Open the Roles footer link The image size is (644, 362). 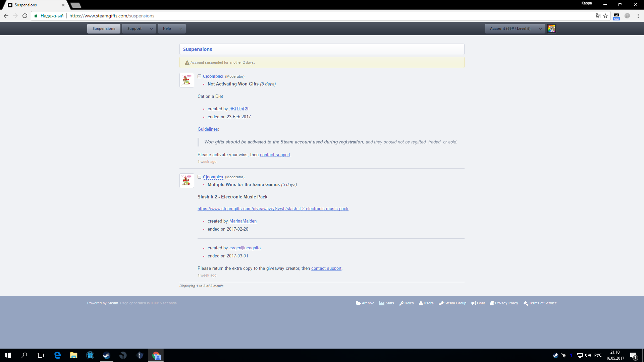pyautogui.click(x=407, y=303)
